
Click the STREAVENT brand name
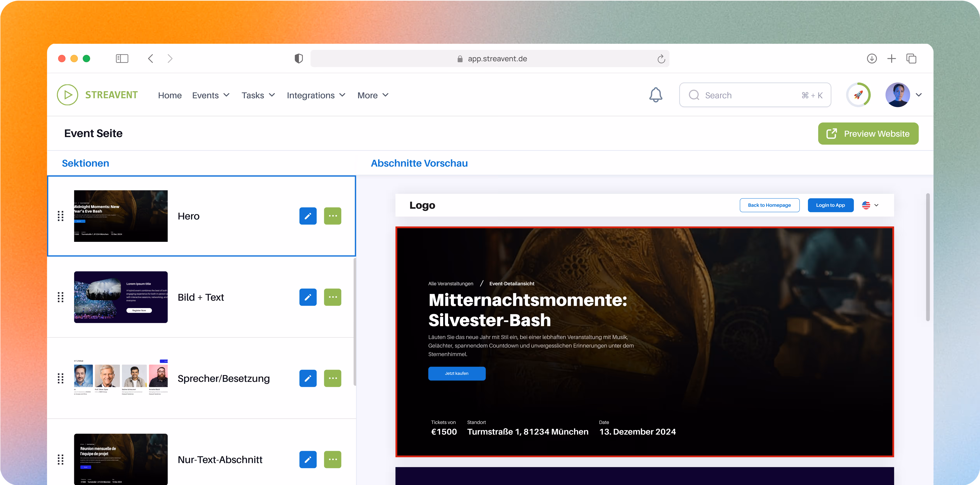tap(111, 95)
